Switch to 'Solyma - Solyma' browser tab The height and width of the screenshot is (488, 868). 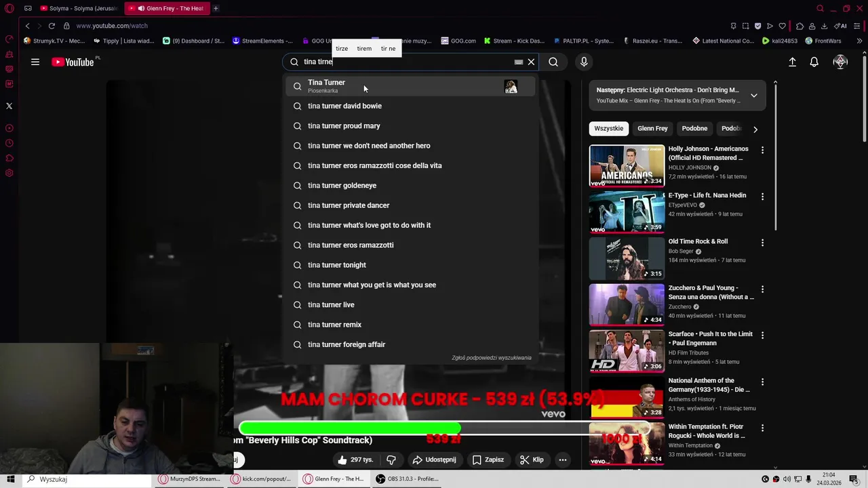78,8
